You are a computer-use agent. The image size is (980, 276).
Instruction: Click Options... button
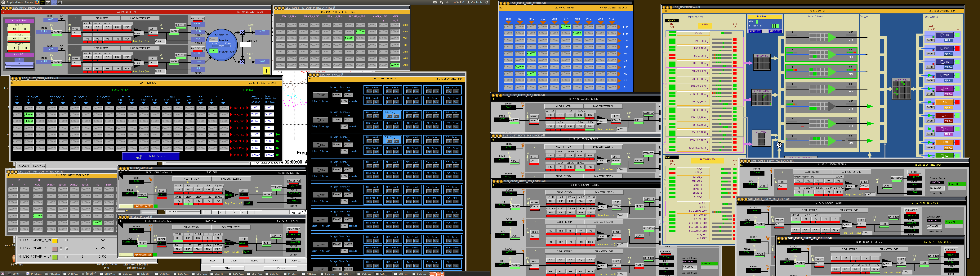tap(296, 261)
